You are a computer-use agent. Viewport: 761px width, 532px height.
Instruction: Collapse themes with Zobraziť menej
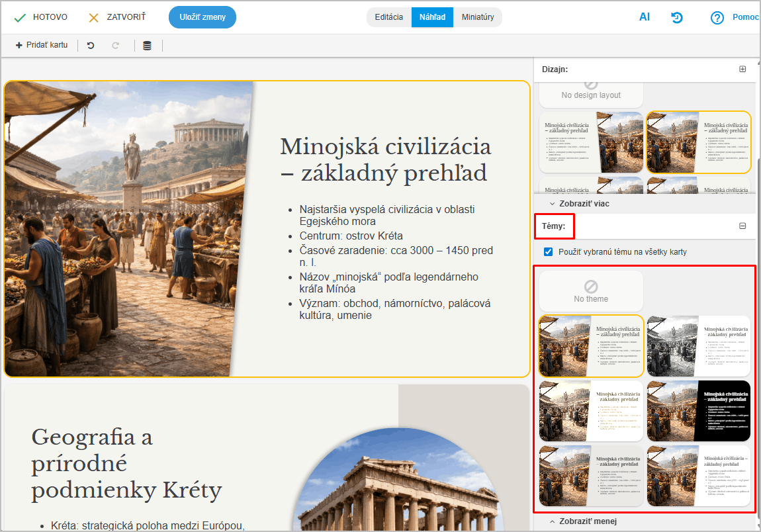pyautogui.click(x=582, y=521)
